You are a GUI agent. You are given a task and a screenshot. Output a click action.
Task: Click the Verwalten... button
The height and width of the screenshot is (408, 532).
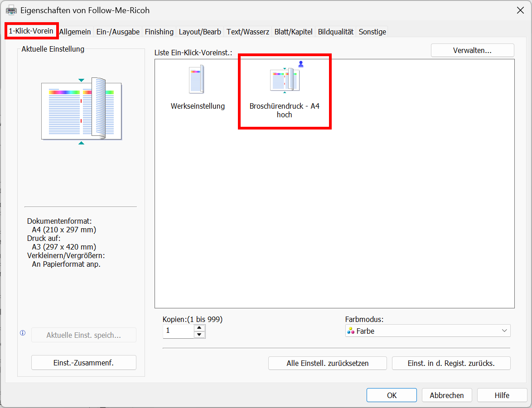point(472,50)
